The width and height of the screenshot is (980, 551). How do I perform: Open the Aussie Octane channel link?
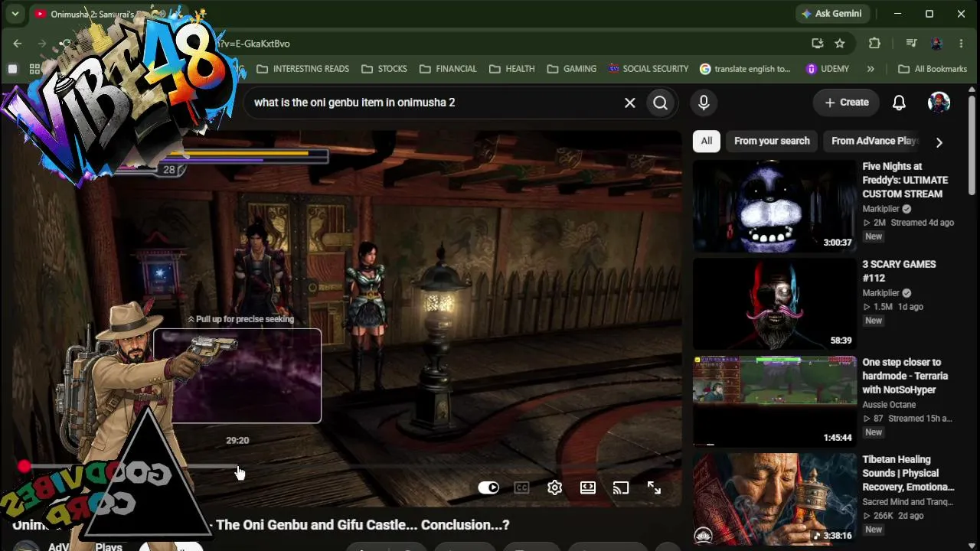(x=889, y=405)
